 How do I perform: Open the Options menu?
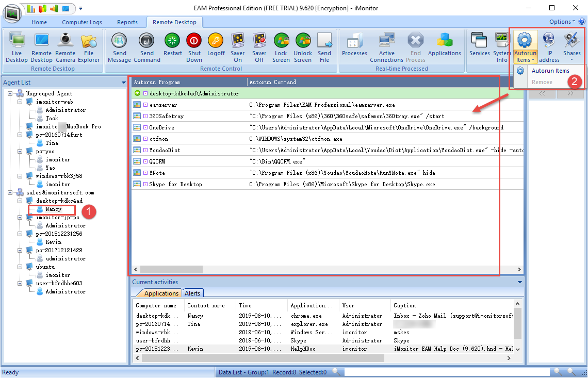click(x=562, y=22)
